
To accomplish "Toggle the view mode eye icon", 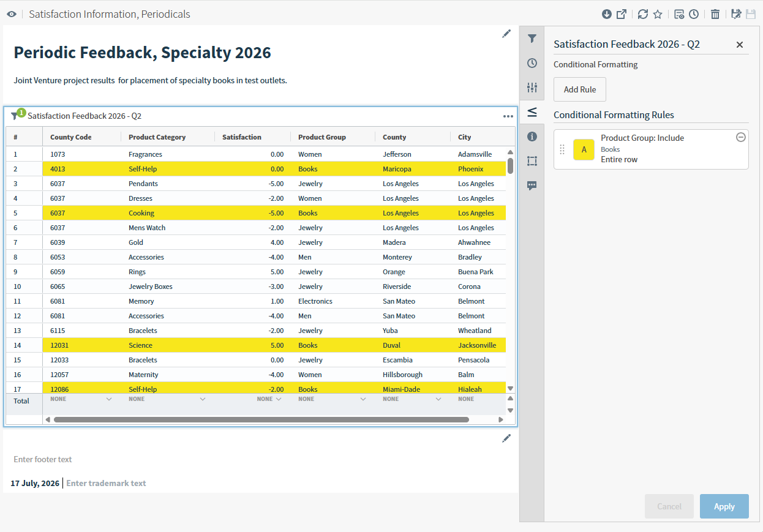I will click(x=12, y=14).
